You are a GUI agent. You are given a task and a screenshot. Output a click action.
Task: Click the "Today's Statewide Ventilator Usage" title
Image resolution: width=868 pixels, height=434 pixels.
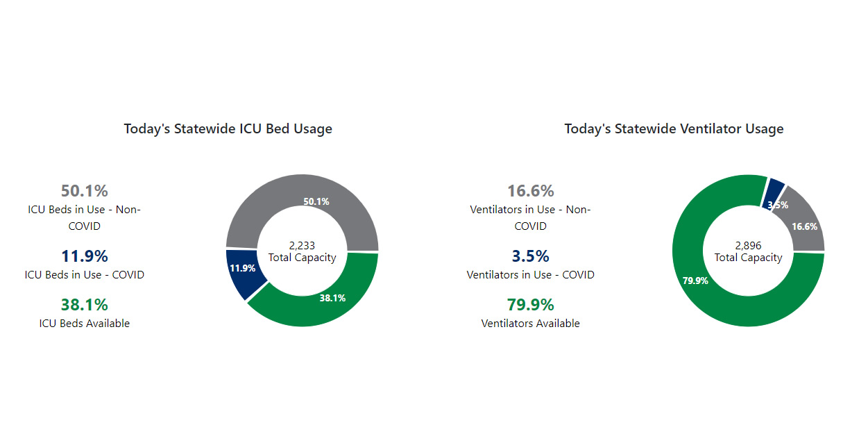[674, 128]
